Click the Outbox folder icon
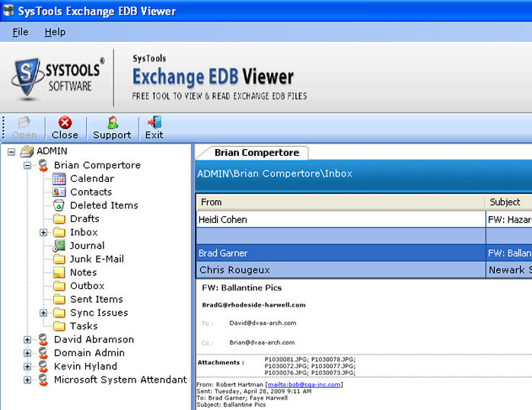Screen dimensions: 532x410 coord(59,286)
